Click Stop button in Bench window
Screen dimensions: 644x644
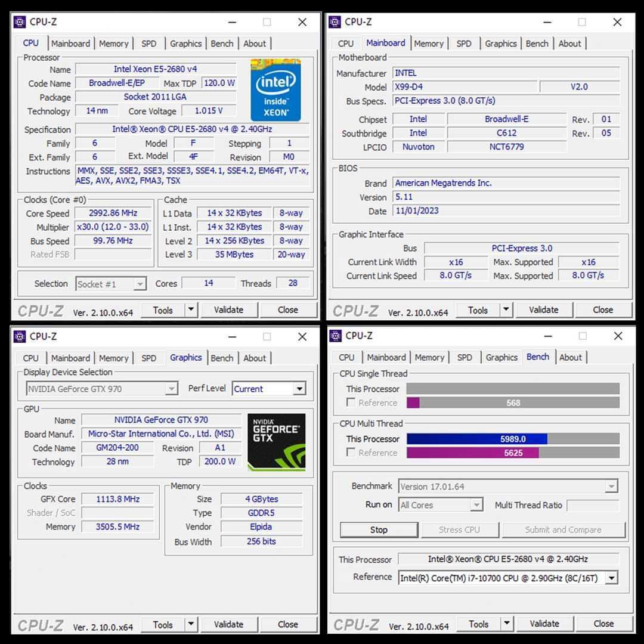click(x=379, y=530)
